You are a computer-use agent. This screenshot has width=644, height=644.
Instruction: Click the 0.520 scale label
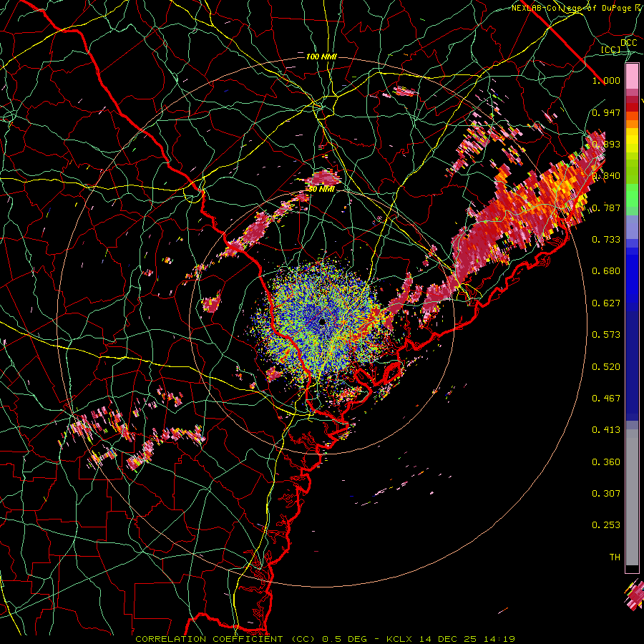click(606, 367)
